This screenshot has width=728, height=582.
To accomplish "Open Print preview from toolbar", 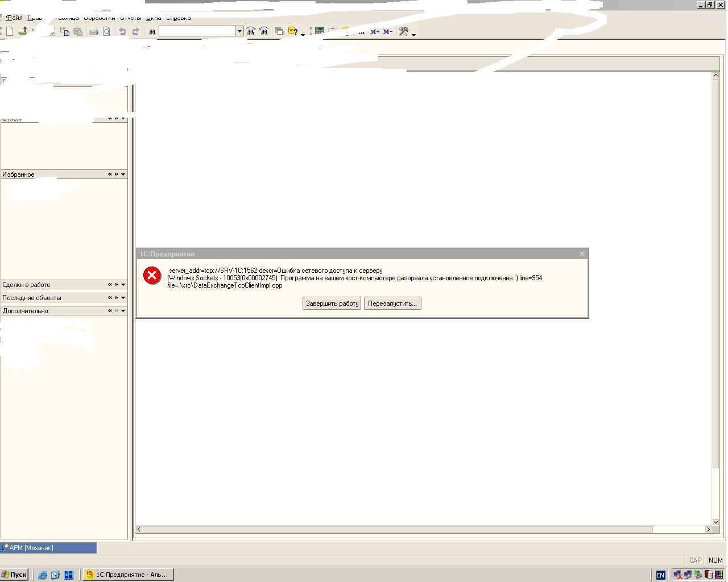I will coord(106,31).
